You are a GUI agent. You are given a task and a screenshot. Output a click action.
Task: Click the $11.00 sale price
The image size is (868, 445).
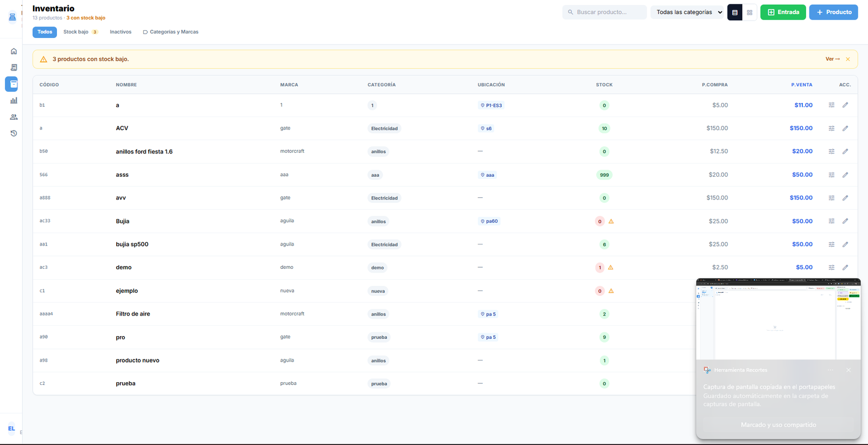pyautogui.click(x=803, y=105)
